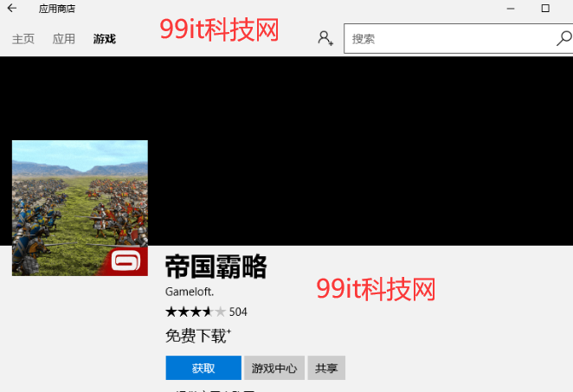The width and height of the screenshot is (573, 392).
Task: Select the 游戏 tab
Action: tap(105, 39)
